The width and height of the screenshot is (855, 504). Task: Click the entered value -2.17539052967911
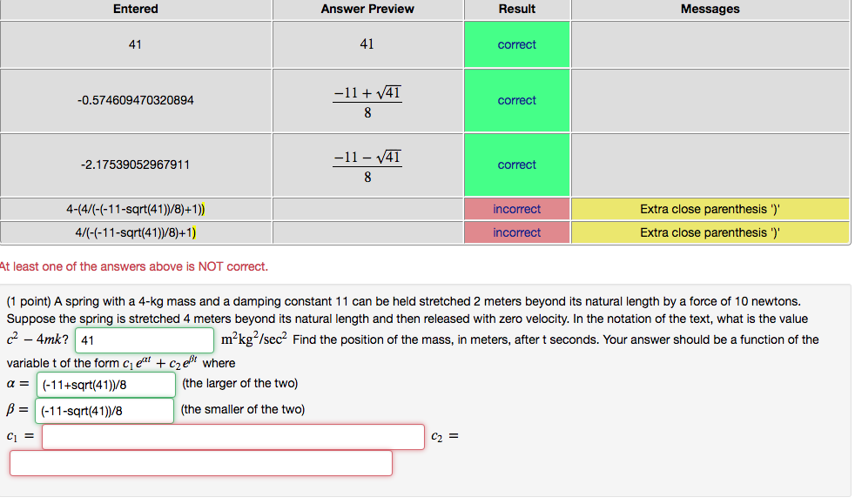[135, 164]
